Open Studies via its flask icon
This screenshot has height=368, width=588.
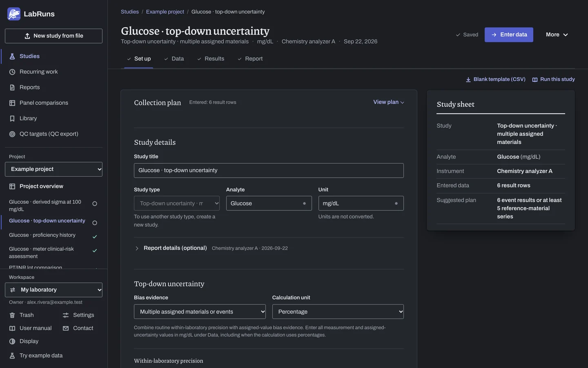(12, 56)
